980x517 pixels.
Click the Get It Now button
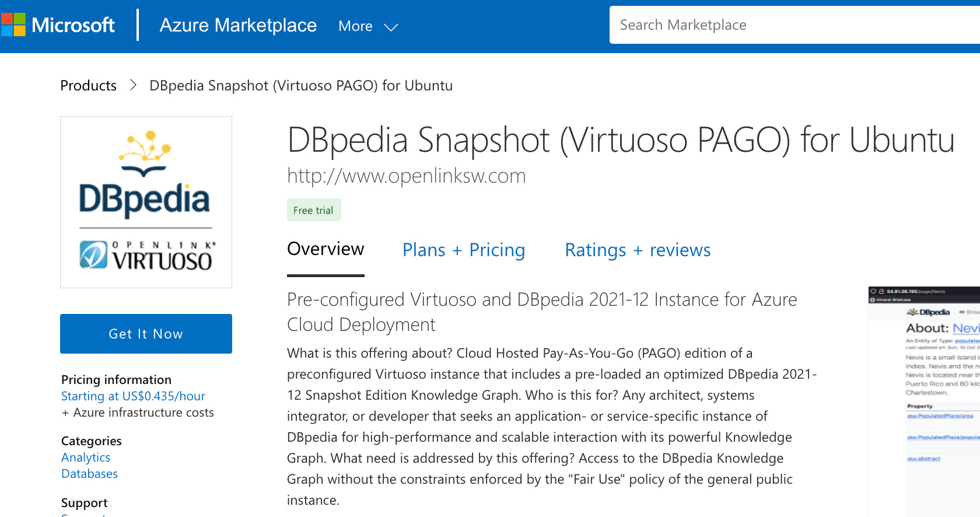pyautogui.click(x=146, y=334)
